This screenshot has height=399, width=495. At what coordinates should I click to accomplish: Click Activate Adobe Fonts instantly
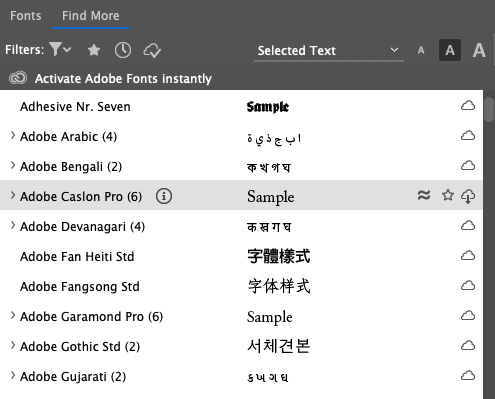tap(123, 79)
